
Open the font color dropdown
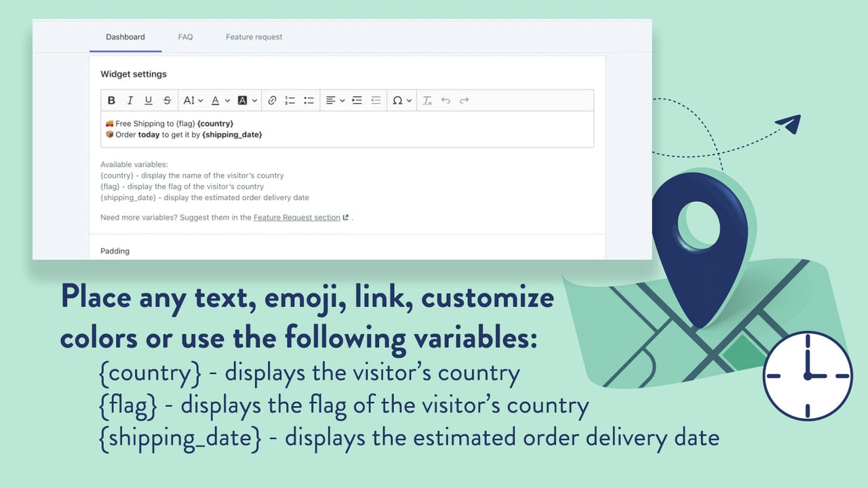tap(220, 100)
